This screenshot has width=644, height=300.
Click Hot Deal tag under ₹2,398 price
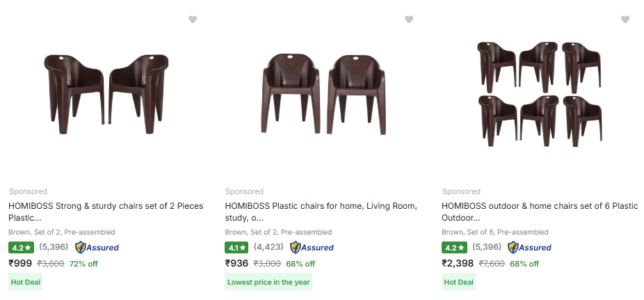[x=459, y=282]
